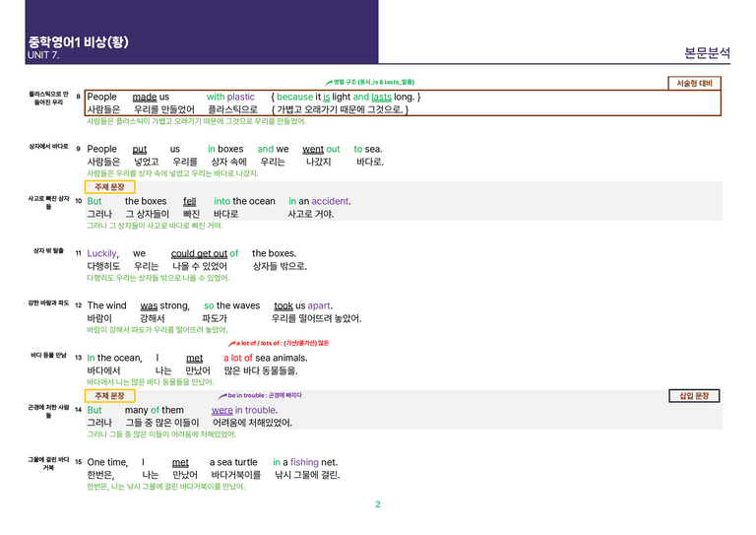The width and height of the screenshot is (756, 535).
Task: Click the header title 중학영어1 비상(황)
Action: tap(78, 42)
